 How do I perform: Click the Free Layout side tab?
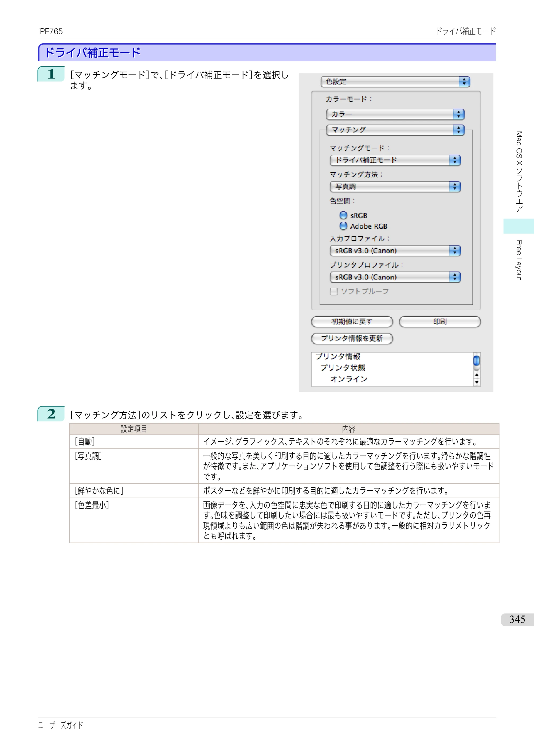click(519, 260)
